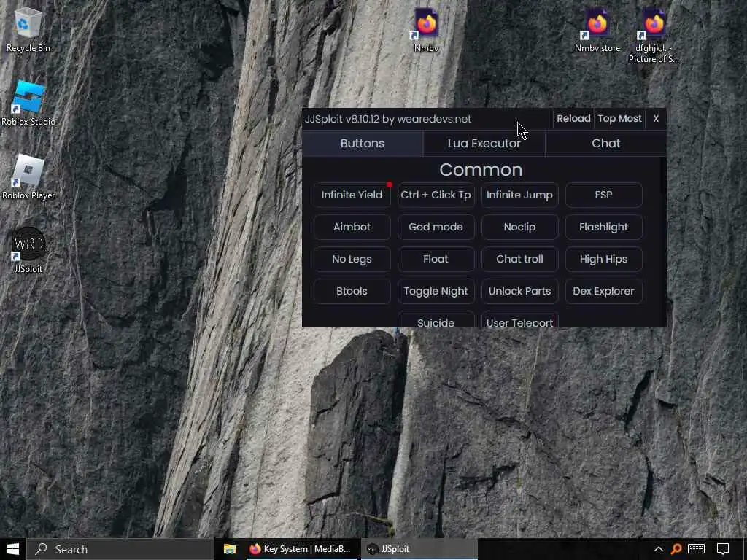Click the Suicide button
The image size is (747, 560).
click(x=436, y=320)
